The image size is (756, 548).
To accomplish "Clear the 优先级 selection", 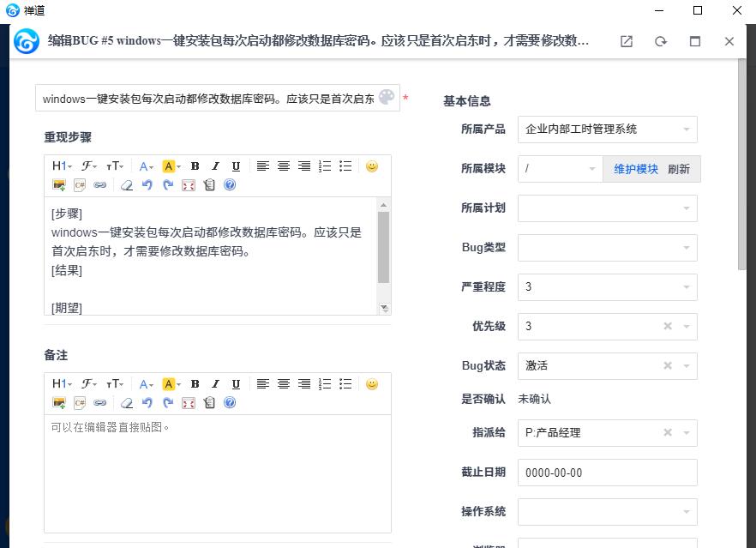I will point(668,326).
